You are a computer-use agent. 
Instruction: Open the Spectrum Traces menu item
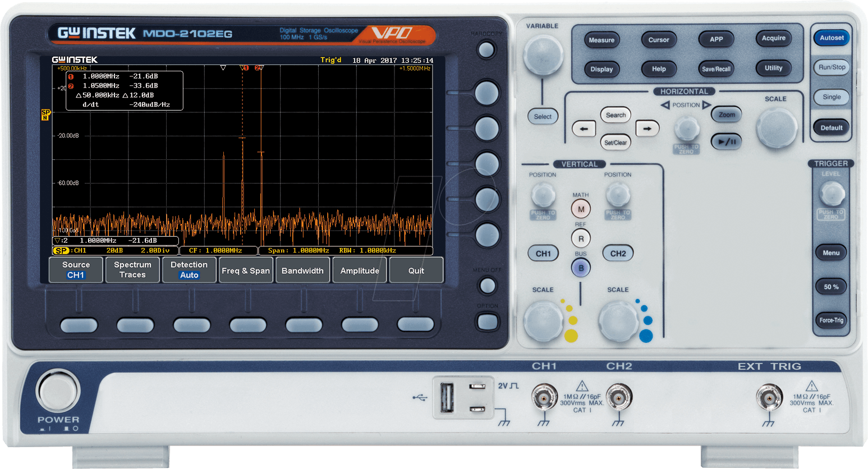(132, 270)
